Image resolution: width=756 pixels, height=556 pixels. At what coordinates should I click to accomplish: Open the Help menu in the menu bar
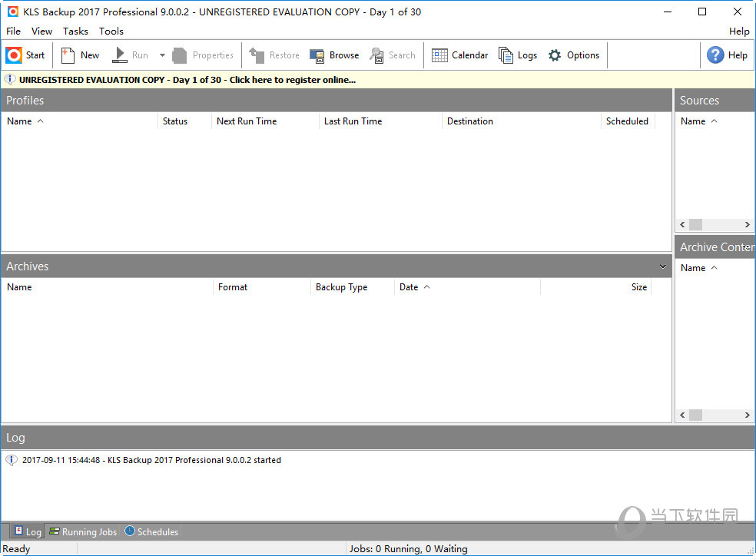tap(739, 31)
